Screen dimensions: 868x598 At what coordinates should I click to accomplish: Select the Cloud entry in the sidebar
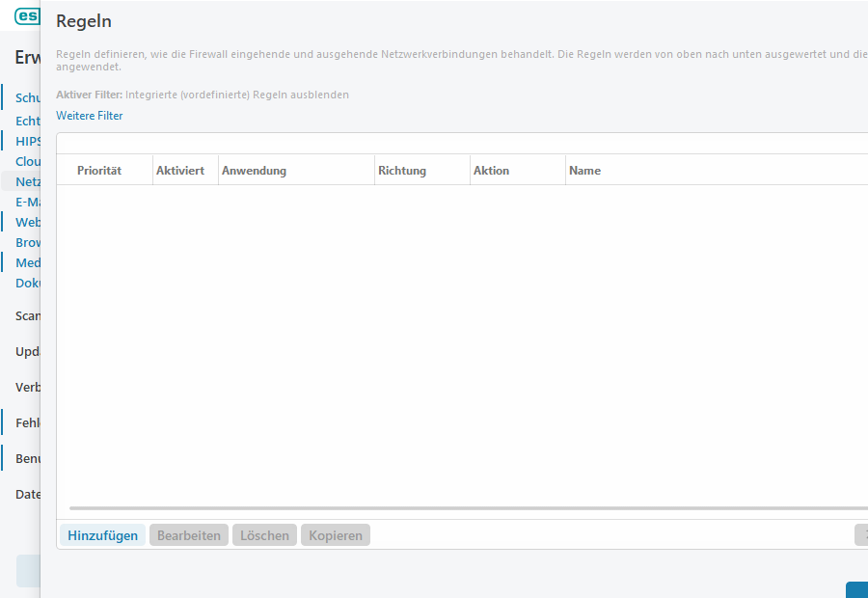(27, 161)
